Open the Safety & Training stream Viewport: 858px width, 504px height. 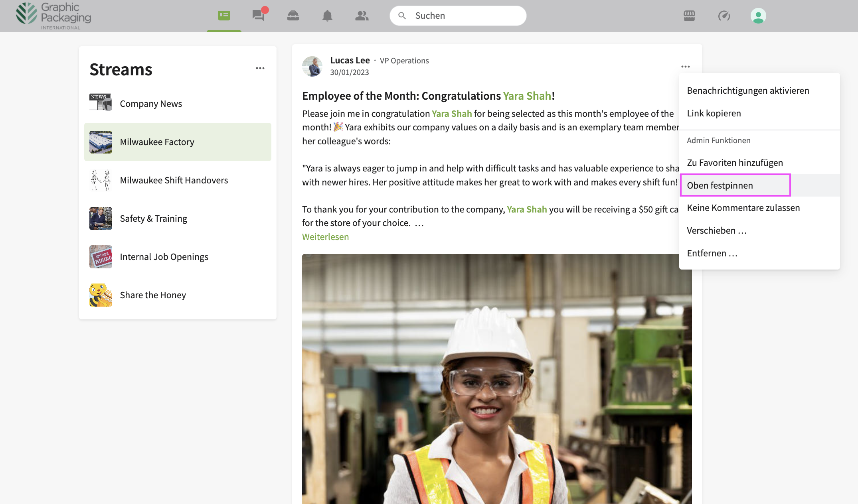(178, 219)
